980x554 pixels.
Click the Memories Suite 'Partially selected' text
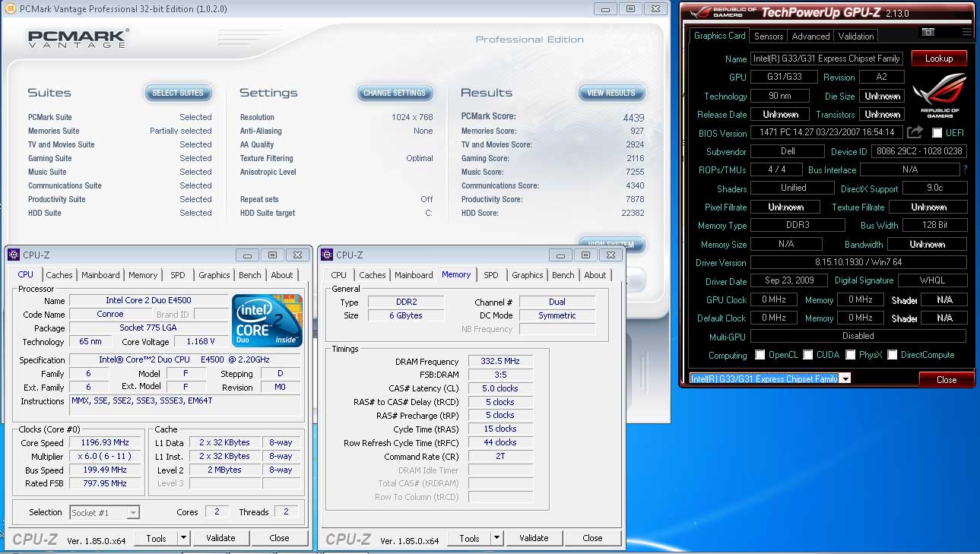point(181,131)
